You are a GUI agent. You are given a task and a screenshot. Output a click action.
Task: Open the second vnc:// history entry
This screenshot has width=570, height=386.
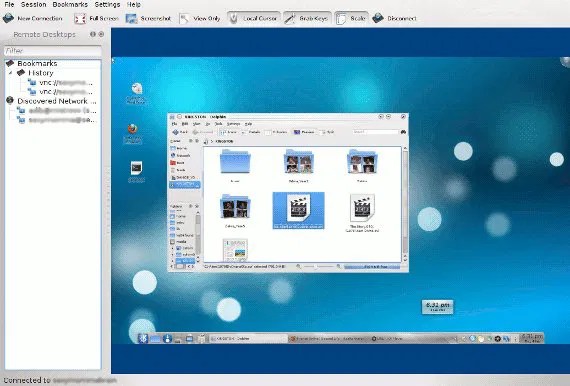coord(60,92)
